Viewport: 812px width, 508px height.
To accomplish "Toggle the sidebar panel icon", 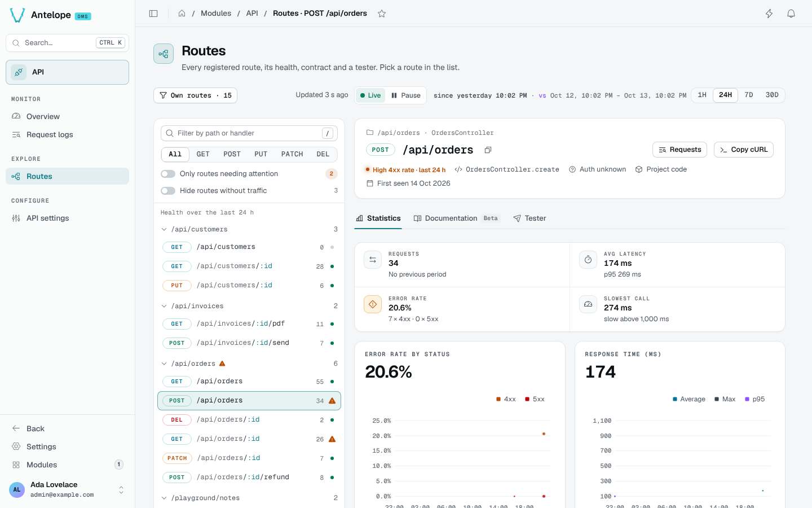I will pos(153,14).
